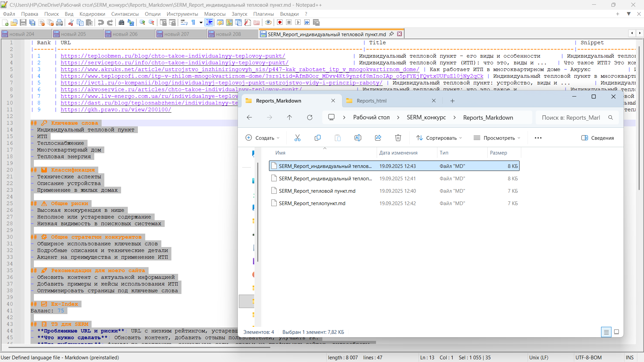Click the Replace icon in Notepad++ toolbar

tap(131, 22)
